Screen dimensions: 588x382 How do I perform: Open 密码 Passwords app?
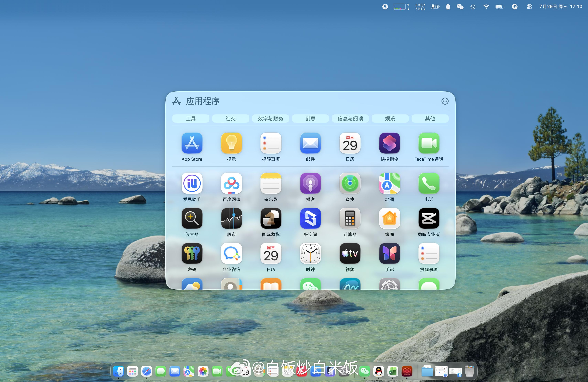(192, 253)
